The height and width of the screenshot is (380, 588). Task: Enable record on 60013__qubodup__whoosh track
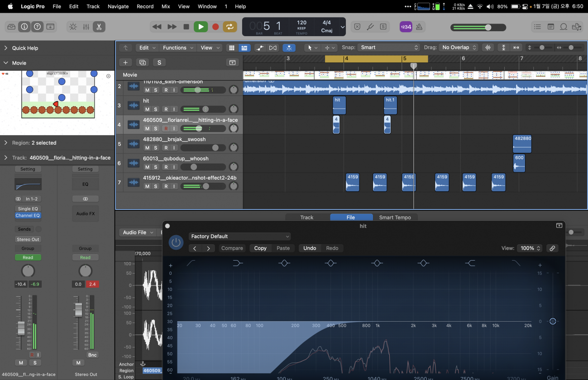click(166, 167)
